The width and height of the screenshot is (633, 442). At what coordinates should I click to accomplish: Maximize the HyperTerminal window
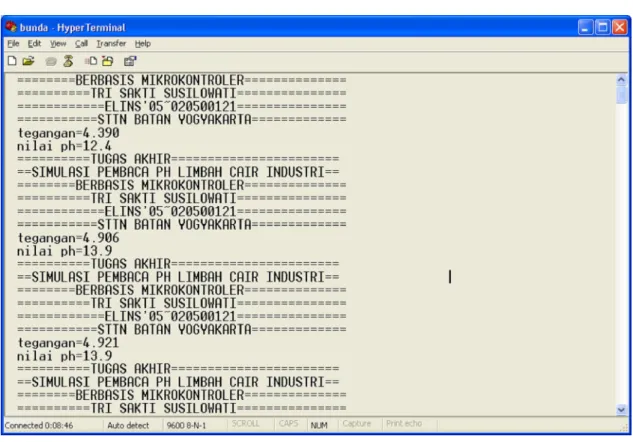602,27
